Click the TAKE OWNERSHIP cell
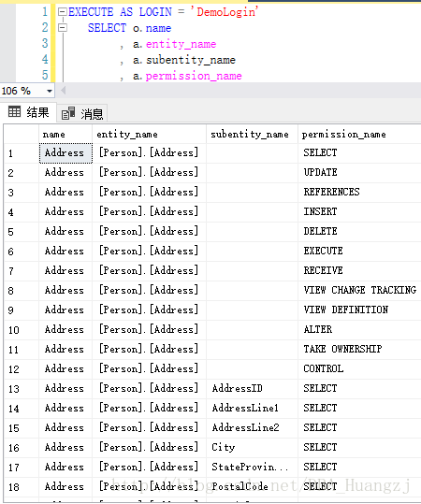This screenshot has height=504, width=421. click(359, 349)
